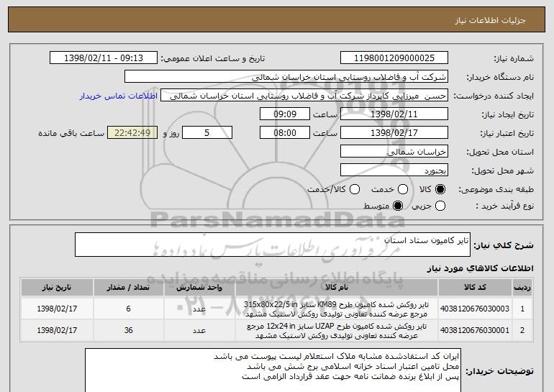The height and width of the screenshot is (392, 554).
Task: Click the validity date field 1398/02/17
Action: (x=394, y=133)
